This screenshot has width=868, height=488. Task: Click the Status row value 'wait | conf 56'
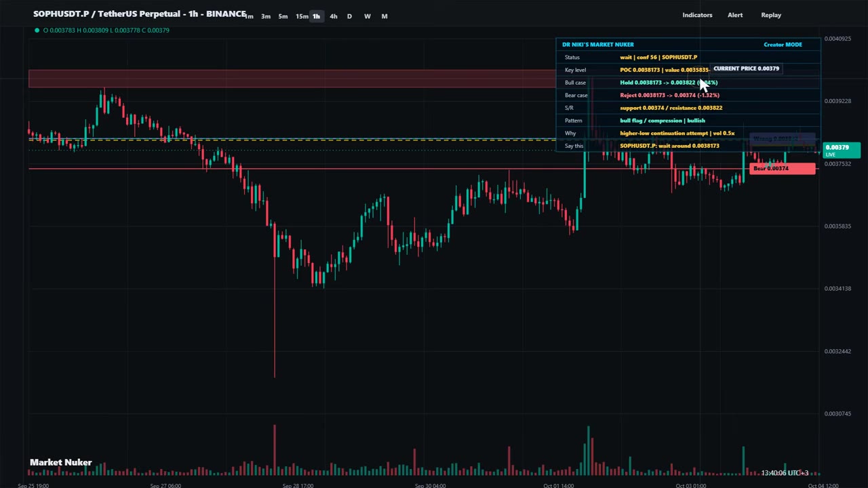(x=658, y=58)
